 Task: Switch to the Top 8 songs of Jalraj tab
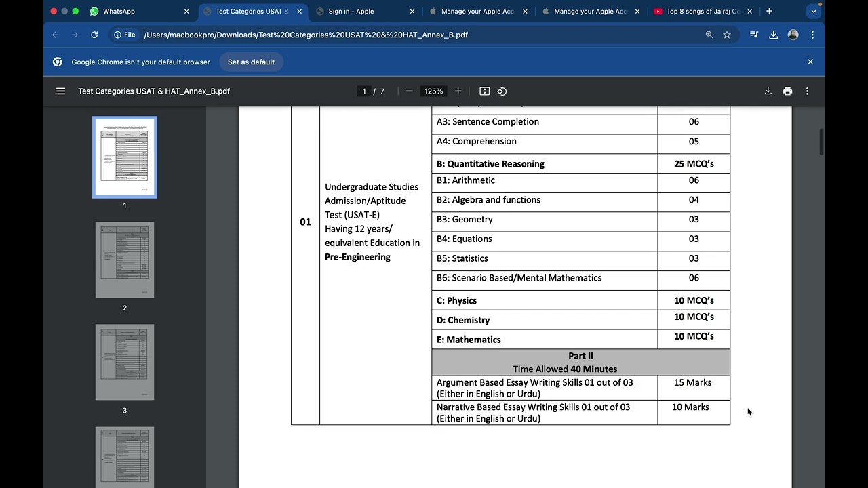(x=703, y=12)
